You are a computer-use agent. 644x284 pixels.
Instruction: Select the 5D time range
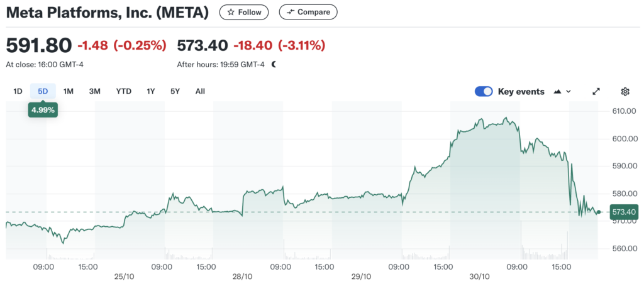click(x=43, y=92)
